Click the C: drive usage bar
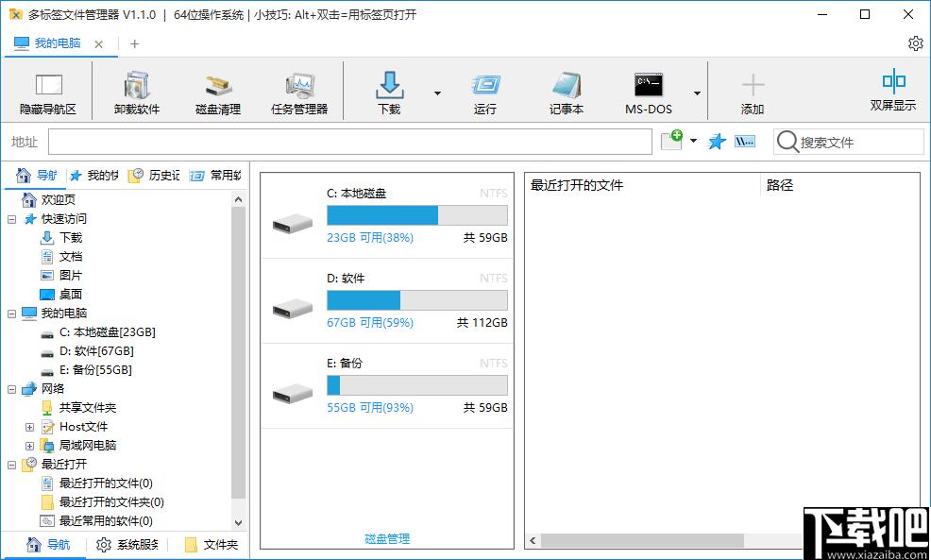 click(x=417, y=215)
